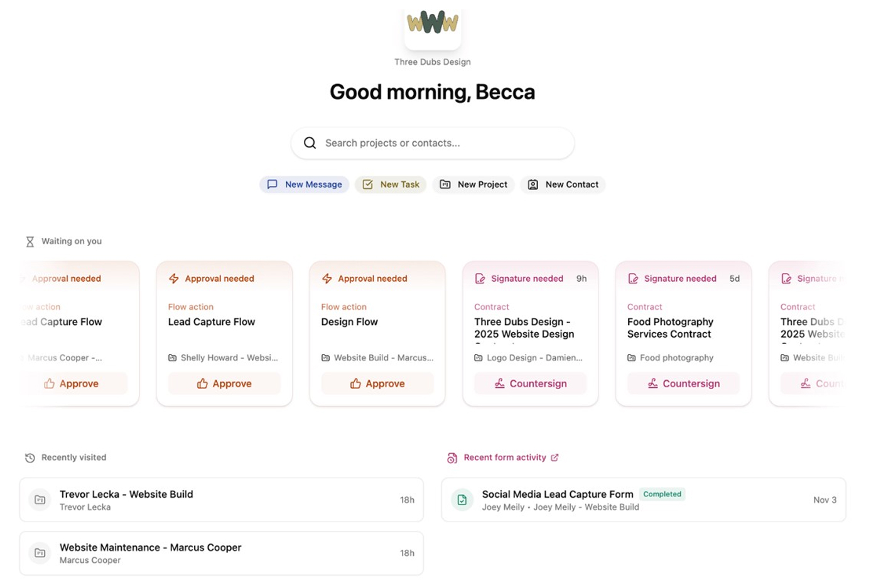This screenshot has width=881, height=588.
Task: Click folder icon for Trevor Lecka Website Build
Action: [40, 500]
